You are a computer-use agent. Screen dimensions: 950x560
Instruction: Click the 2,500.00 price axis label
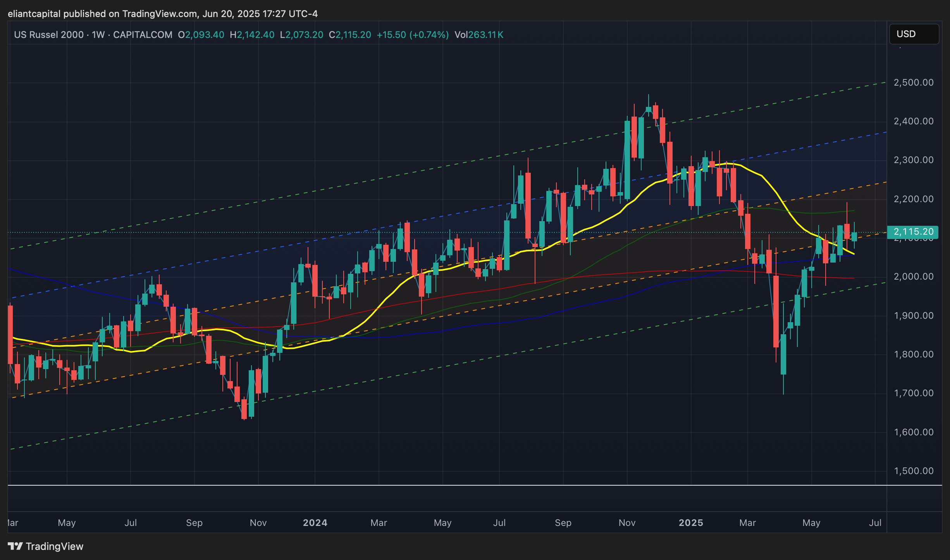(913, 82)
